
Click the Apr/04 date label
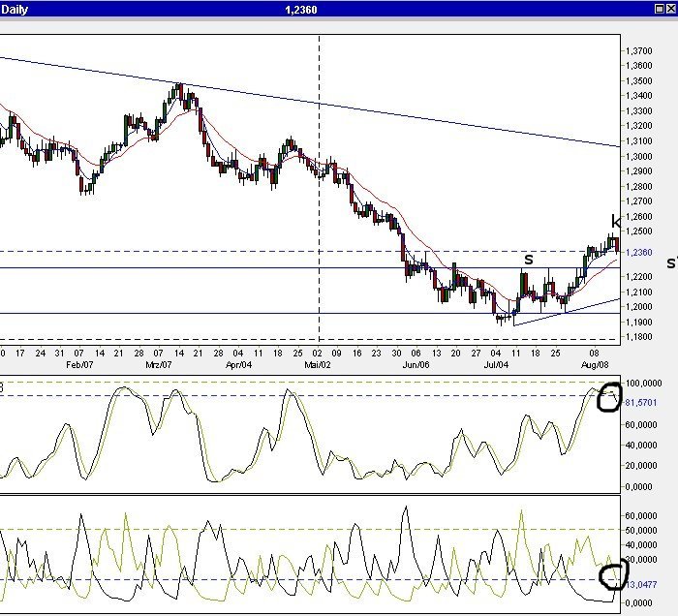238,365
